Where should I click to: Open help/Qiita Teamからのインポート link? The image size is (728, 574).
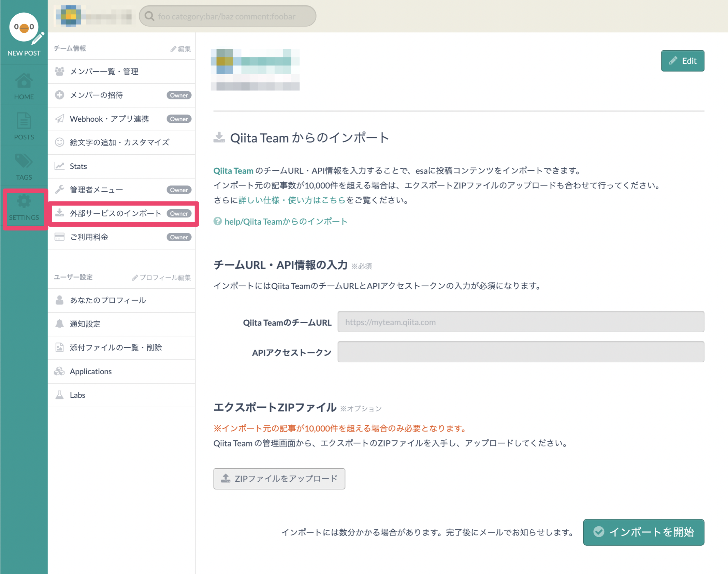click(286, 221)
